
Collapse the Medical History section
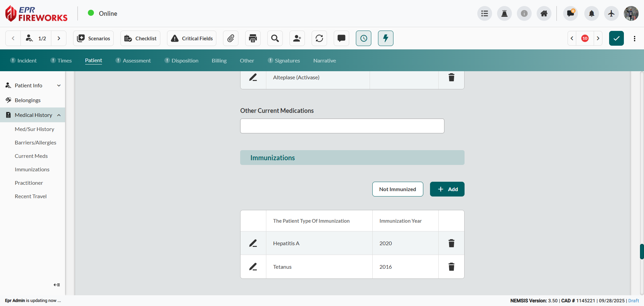59,115
